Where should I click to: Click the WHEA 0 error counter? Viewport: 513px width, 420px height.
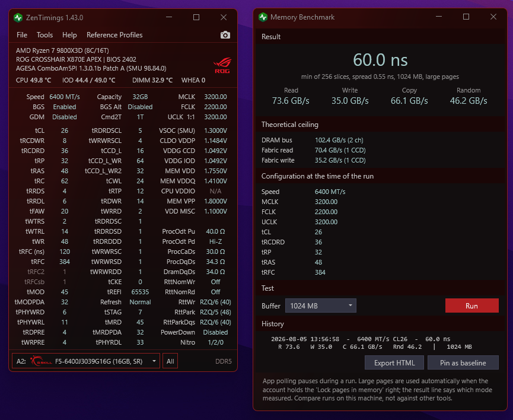[x=193, y=80]
